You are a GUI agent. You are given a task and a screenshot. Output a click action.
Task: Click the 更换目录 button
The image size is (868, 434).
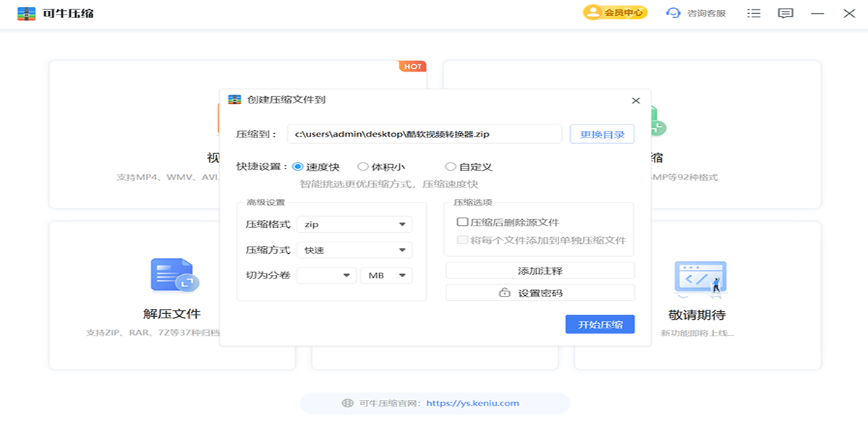coord(602,134)
